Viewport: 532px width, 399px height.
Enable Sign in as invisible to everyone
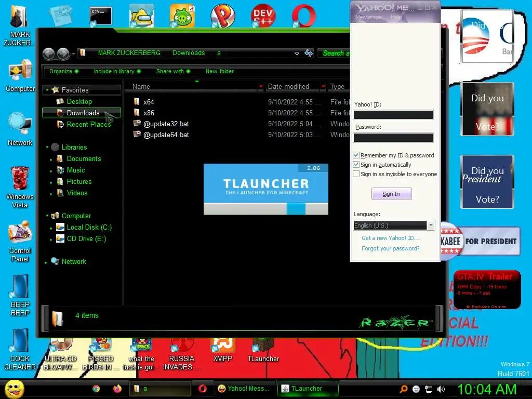point(356,174)
